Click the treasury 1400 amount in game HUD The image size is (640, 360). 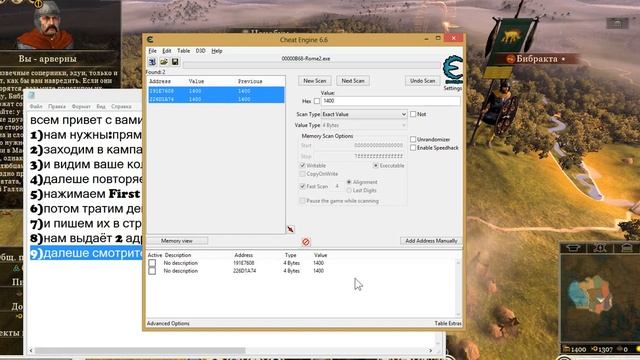point(579,349)
